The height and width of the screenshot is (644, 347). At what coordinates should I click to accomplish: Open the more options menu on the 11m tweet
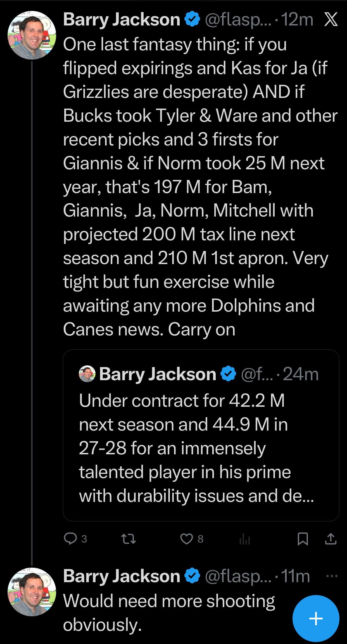pyautogui.click(x=332, y=576)
